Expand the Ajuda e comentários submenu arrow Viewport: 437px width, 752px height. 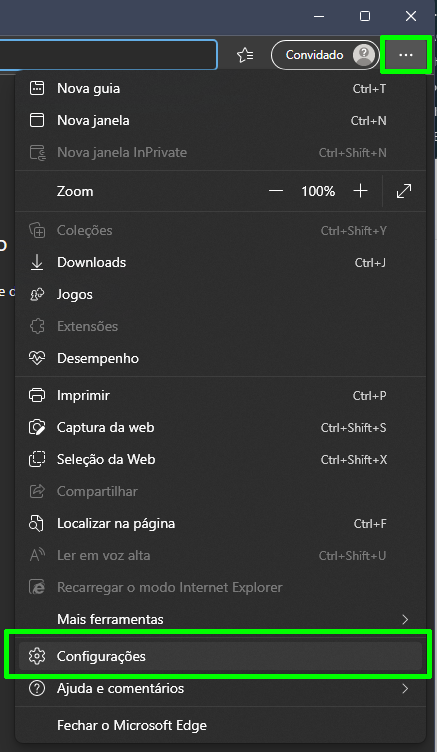point(405,689)
